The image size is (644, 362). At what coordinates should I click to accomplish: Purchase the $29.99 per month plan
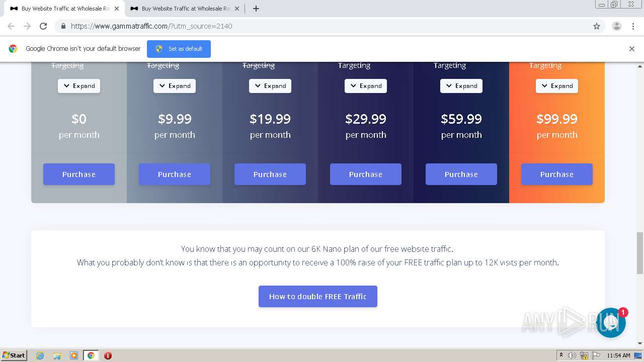[x=366, y=174]
